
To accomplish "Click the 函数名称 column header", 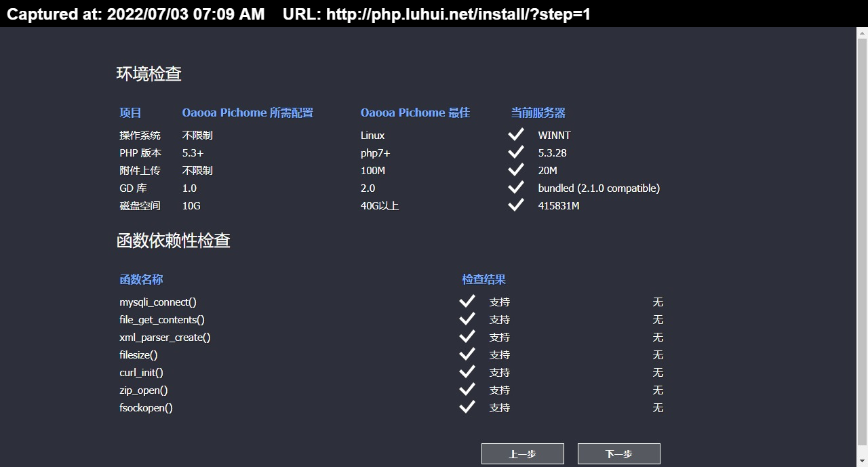I will [142, 279].
